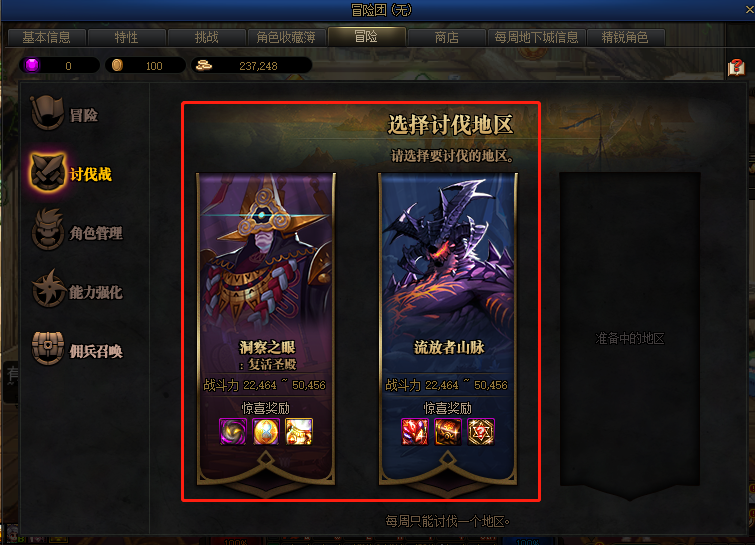Viewport: 755px width, 545px height.
Task: Click the purple swirl reward icon
Action: (233, 431)
